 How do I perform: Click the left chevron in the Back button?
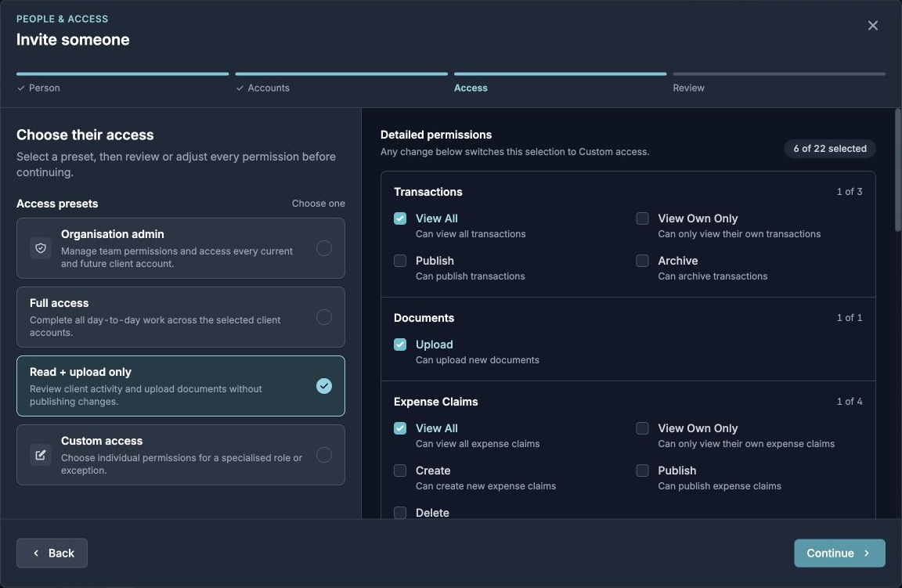[x=36, y=553]
